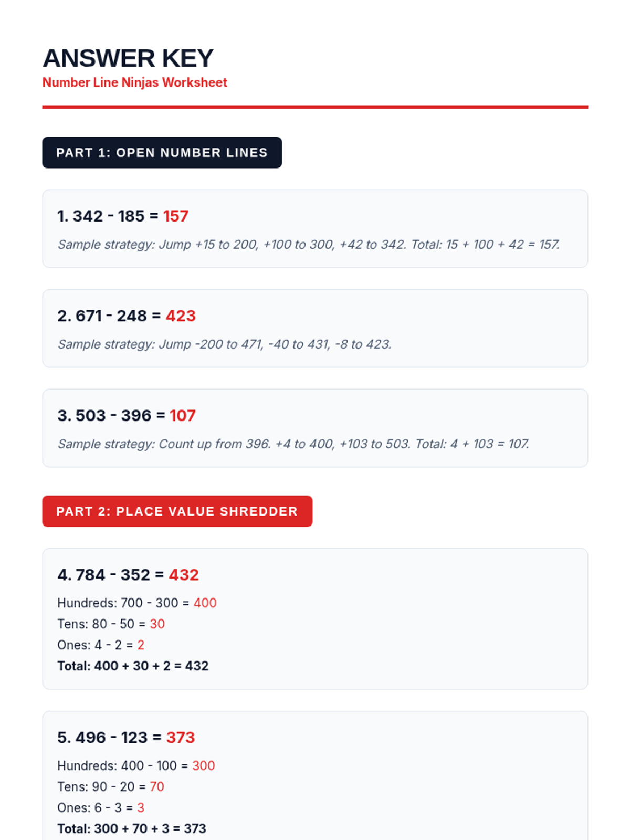Click the problem 3 count up strategy text
The width and height of the screenshot is (630, 840).
coord(293,444)
